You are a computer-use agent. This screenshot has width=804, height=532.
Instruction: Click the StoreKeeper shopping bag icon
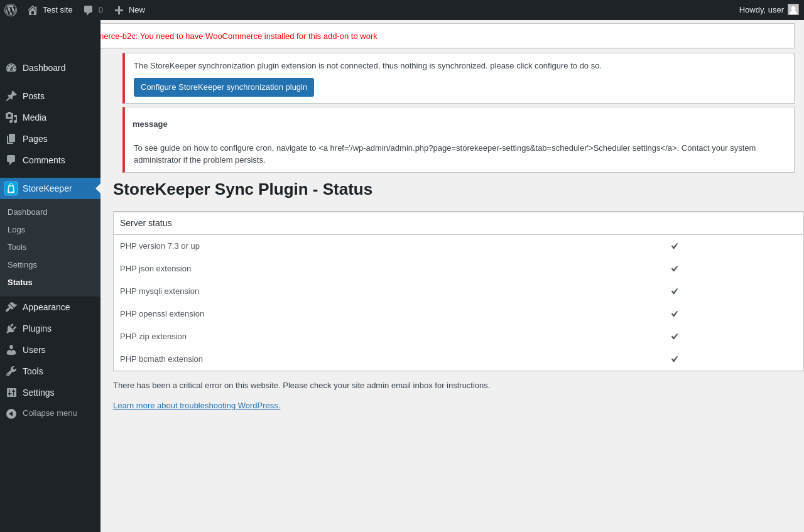coord(11,188)
